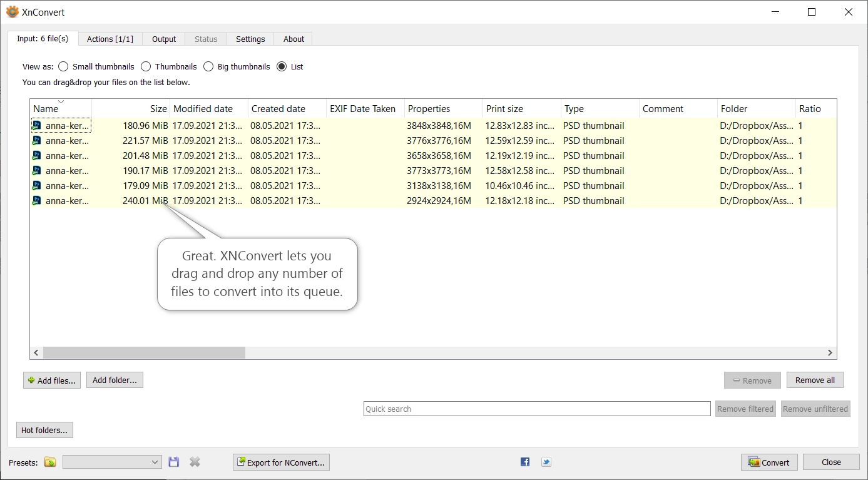Open the Hot folders... dialog

point(44,430)
